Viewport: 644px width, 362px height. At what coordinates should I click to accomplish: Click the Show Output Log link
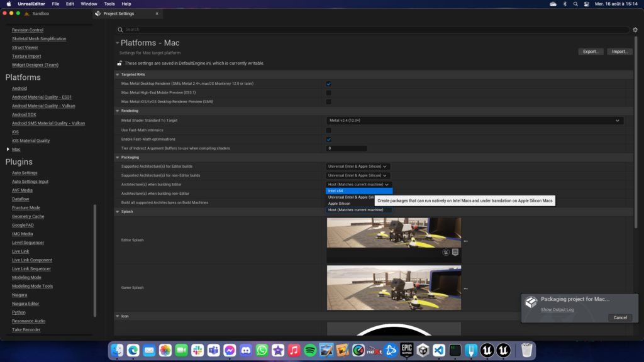click(x=557, y=309)
